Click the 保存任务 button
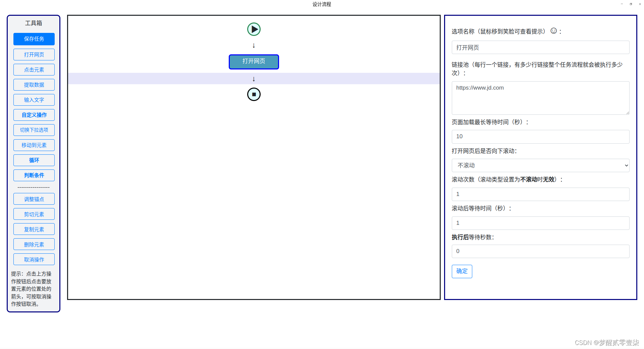The image size is (644, 349). click(x=34, y=39)
